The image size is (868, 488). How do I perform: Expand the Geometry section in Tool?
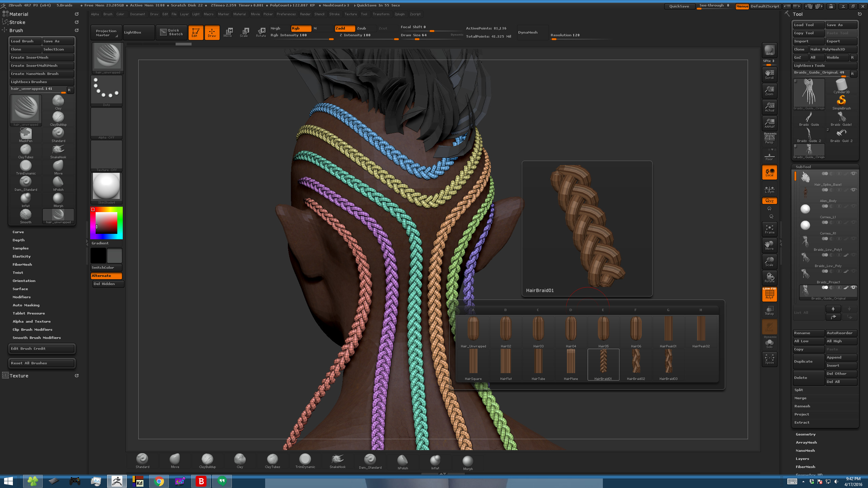806,434
